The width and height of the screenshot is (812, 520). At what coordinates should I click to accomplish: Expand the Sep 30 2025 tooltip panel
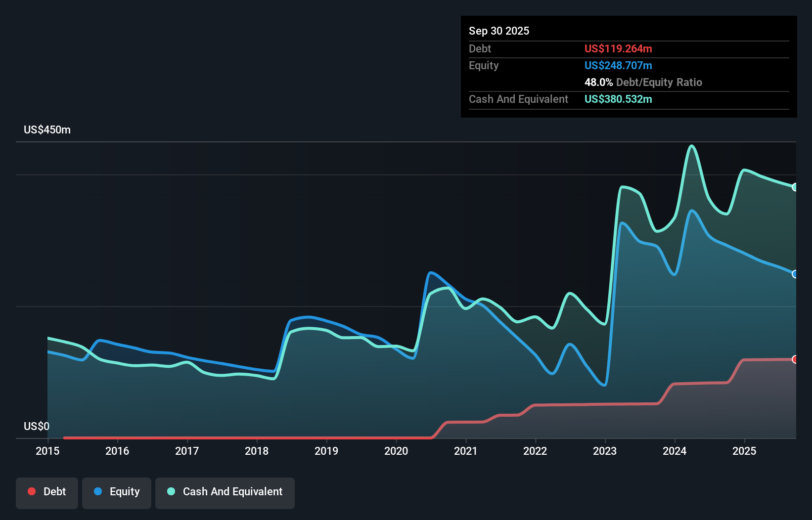point(499,31)
